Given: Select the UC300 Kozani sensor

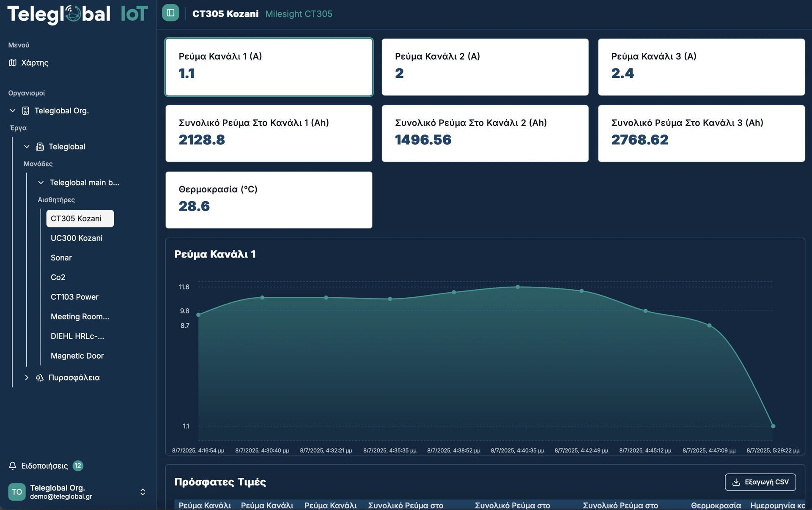Looking at the screenshot, I should [77, 238].
